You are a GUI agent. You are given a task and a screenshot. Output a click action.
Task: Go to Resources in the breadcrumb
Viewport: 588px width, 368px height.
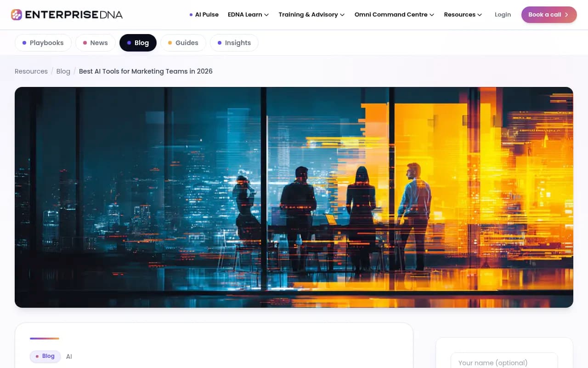tap(31, 71)
